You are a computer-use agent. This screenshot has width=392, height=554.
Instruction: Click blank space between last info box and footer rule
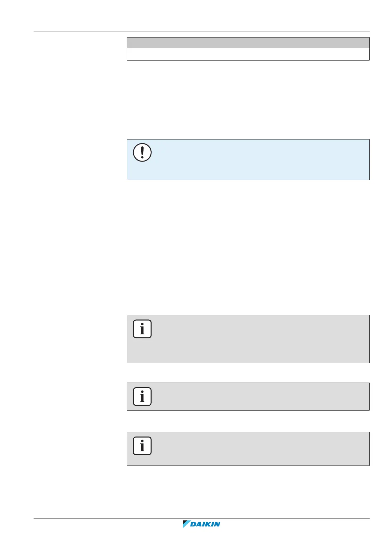pyautogui.click(x=248, y=492)
